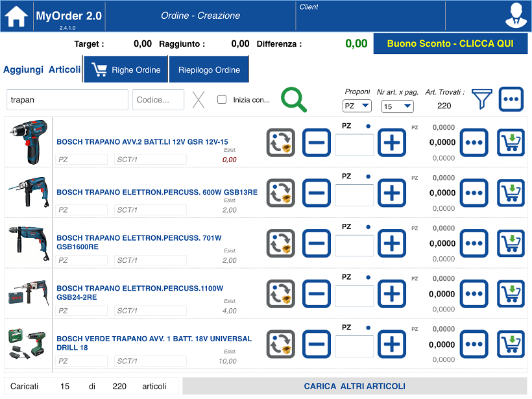This screenshot has width=532, height=399.
Task: Load more items with CARICA ALTRI ARTICOLI
Action: click(x=354, y=386)
